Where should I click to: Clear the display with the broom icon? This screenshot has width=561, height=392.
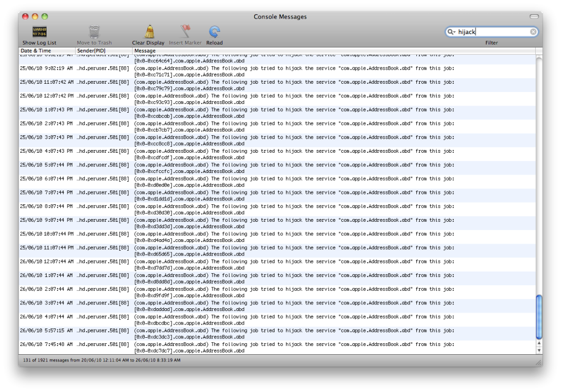[x=150, y=31]
